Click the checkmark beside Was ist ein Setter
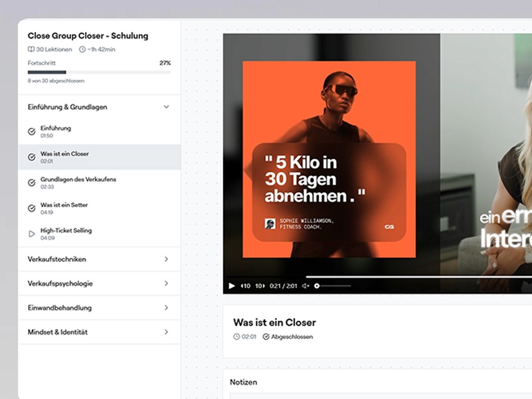 [x=32, y=208]
